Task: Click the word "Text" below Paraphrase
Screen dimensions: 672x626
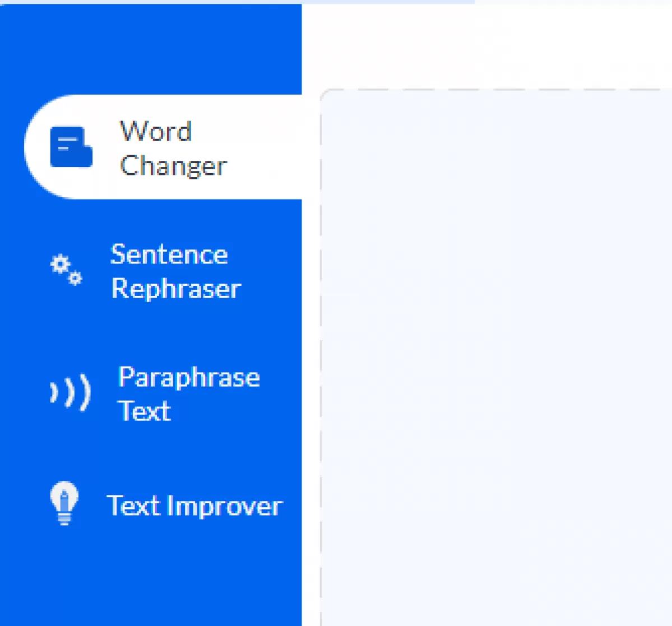Action: point(144,411)
